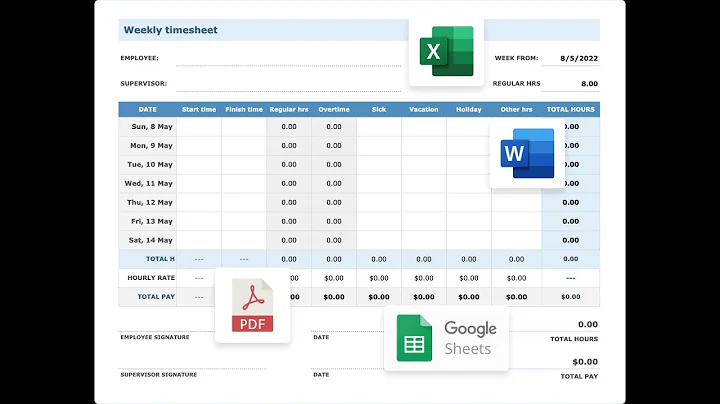Viewport: 720px width, 404px height.
Task: Click Total hours cell for Thu, 12 May
Action: click(570, 202)
